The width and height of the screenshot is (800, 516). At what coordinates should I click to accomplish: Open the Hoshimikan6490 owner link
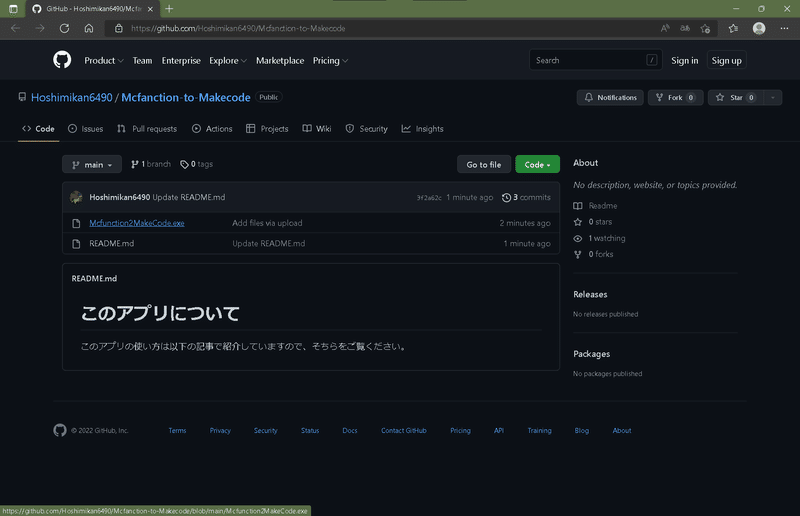71,97
